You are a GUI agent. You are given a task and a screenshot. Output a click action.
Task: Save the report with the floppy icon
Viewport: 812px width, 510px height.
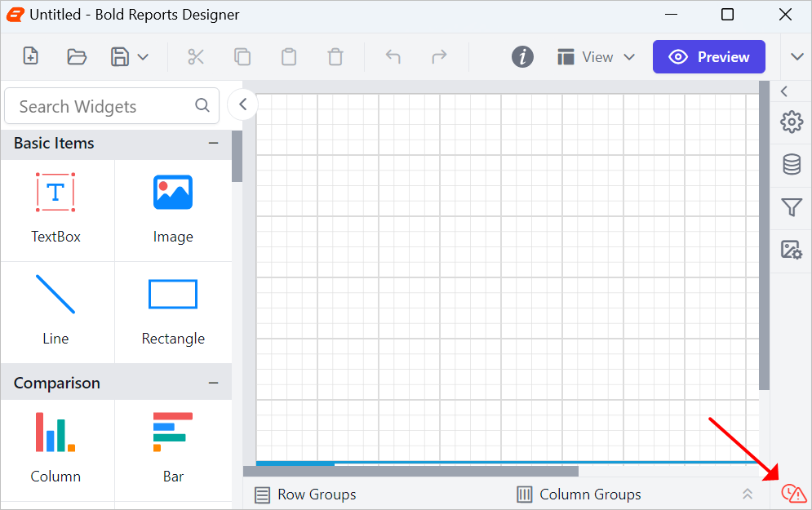pyautogui.click(x=120, y=56)
